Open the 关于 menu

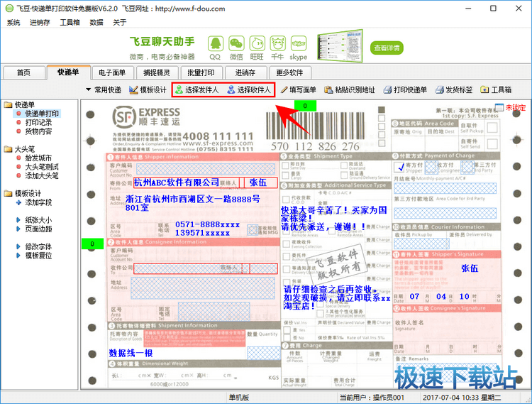119,23
